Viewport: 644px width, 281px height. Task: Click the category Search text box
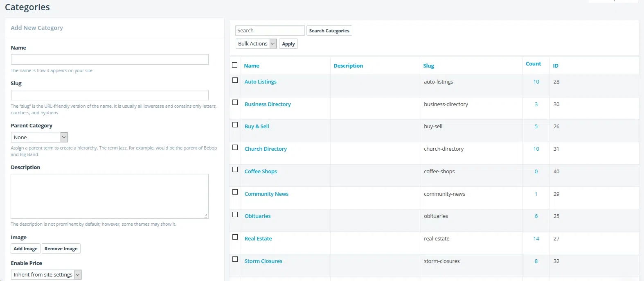270,31
